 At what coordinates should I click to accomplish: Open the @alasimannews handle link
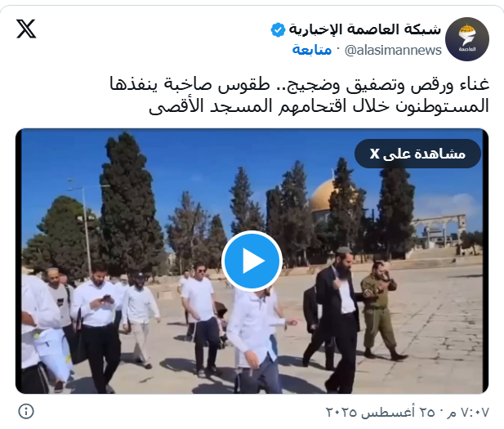point(393,51)
